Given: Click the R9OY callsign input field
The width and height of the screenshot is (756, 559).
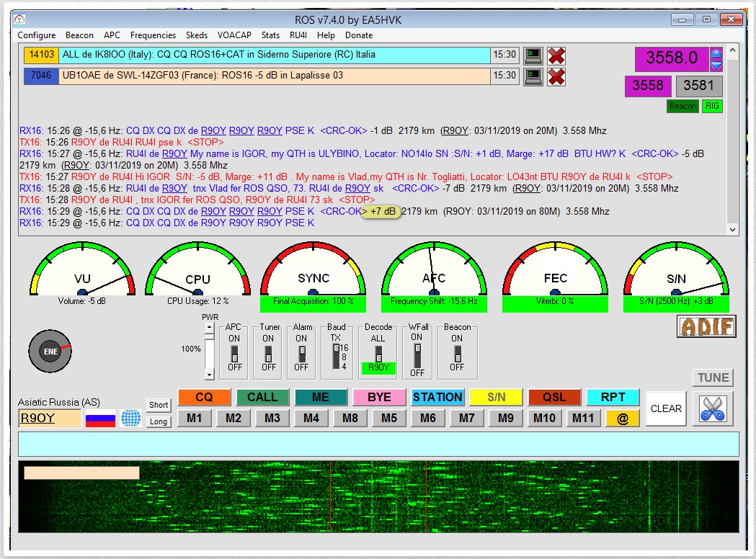Looking at the screenshot, I should (x=50, y=418).
